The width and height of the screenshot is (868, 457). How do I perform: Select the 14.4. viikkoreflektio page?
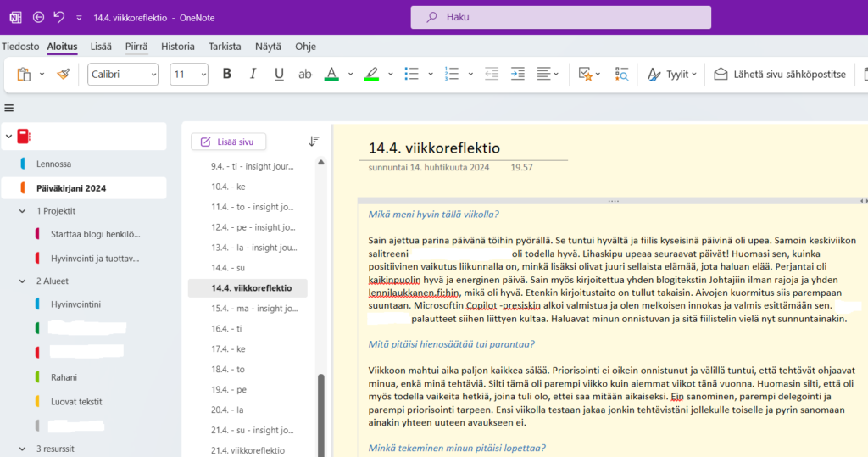248,288
